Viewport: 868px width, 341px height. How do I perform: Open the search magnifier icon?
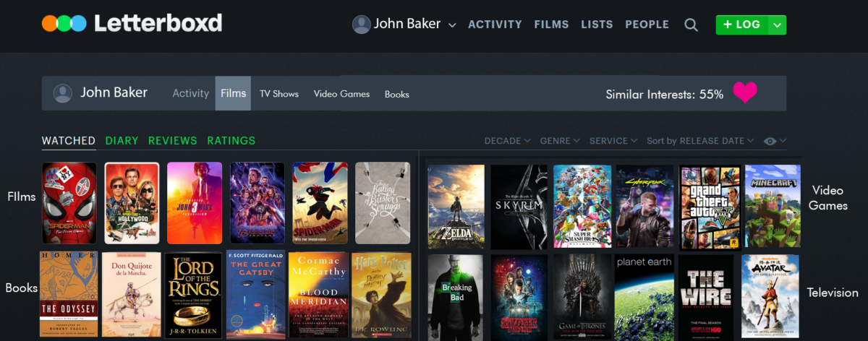(x=691, y=25)
